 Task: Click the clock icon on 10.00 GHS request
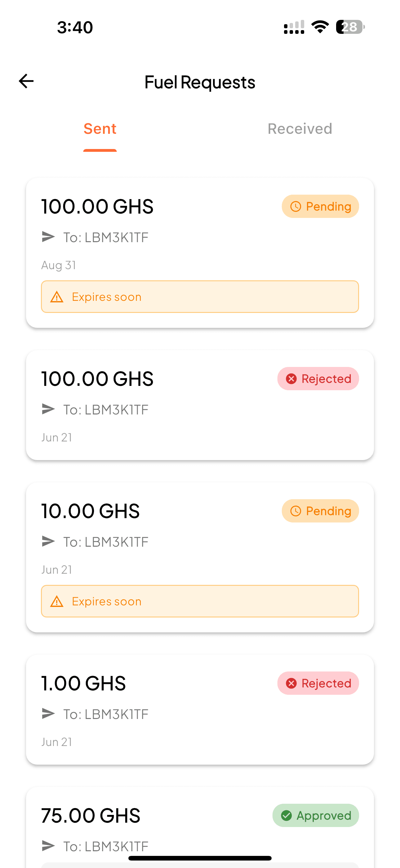click(x=296, y=511)
